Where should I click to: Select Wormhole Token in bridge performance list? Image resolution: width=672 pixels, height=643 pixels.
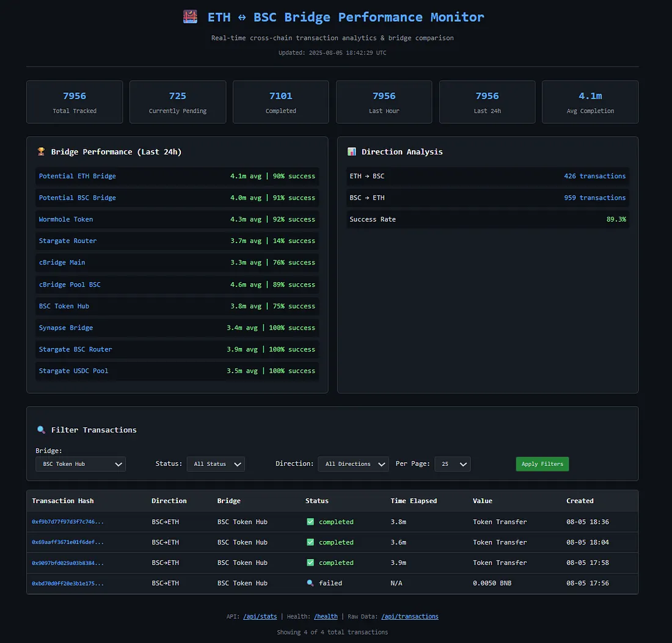click(66, 219)
